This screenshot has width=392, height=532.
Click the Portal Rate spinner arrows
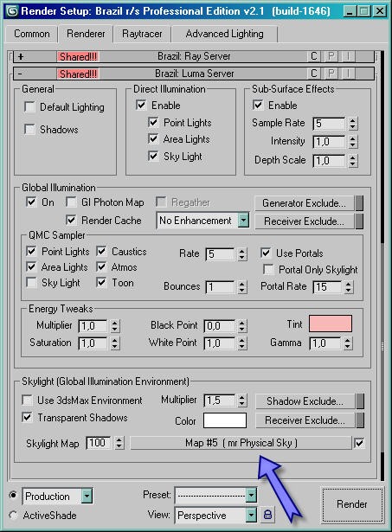click(348, 287)
